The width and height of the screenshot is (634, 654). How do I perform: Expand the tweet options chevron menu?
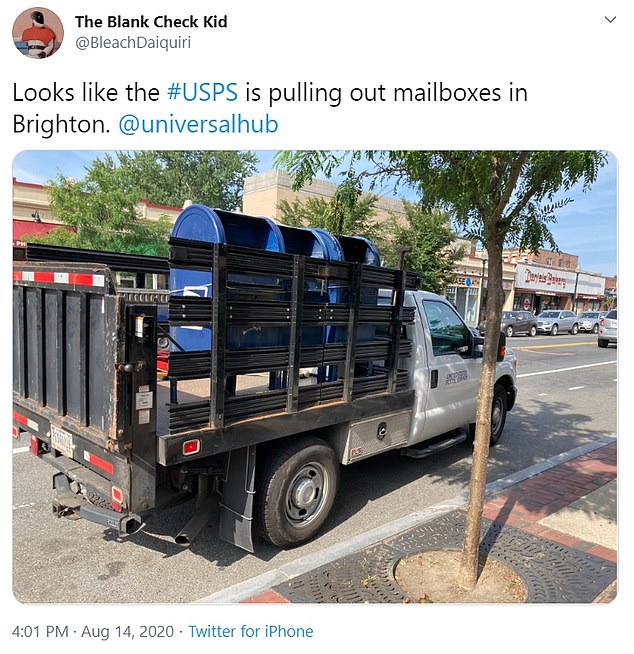[610, 20]
